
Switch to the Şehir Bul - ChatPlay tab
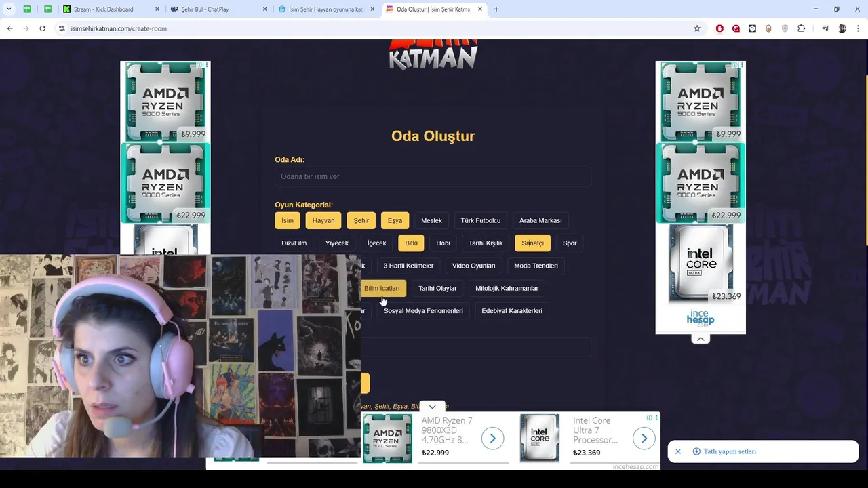point(218,9)
